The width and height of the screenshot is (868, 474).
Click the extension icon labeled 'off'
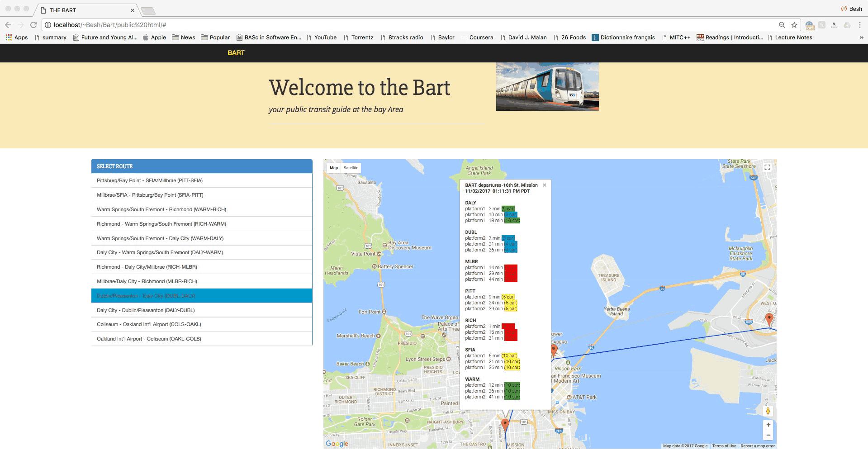[x=810, y=25]
